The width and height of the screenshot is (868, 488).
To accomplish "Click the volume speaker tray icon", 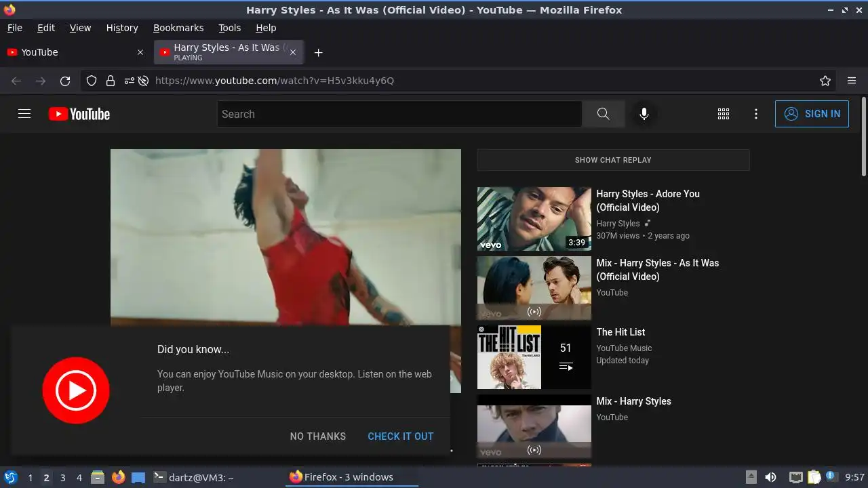I will [x=770, y=477].
